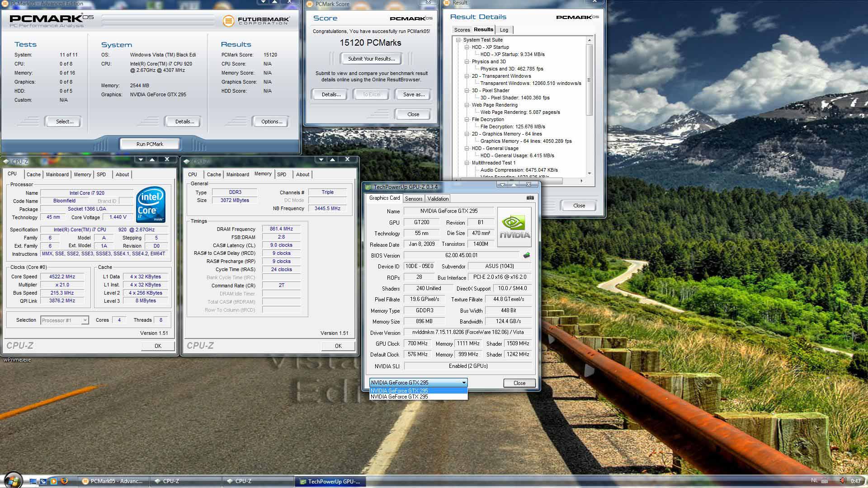This screenshot has width=868, height=488.
Task: Collapse the Web Page Rendering node
Action: pyautogui.click(x=467, y=105)
